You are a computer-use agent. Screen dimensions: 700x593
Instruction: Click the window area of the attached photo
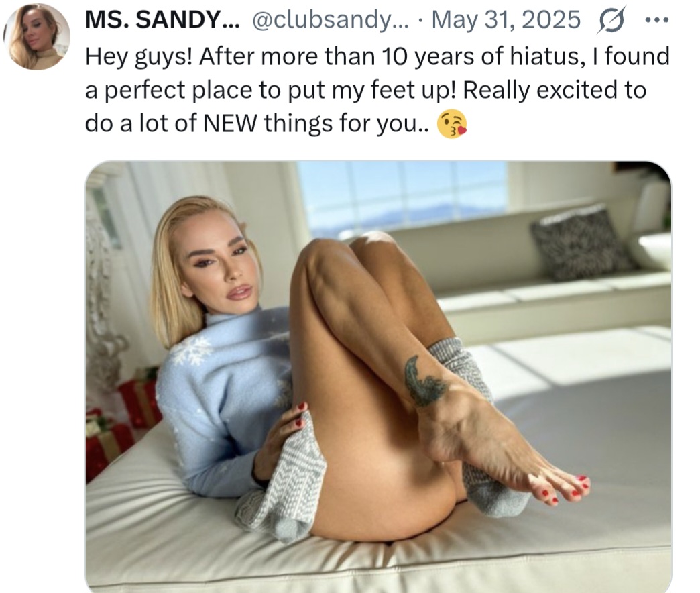tap(402, 197)
